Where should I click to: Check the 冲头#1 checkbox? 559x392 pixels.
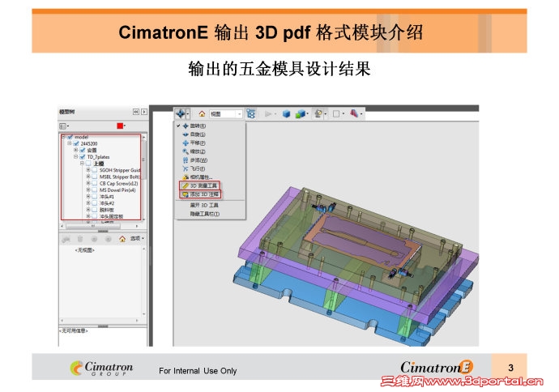click(95, 196)
